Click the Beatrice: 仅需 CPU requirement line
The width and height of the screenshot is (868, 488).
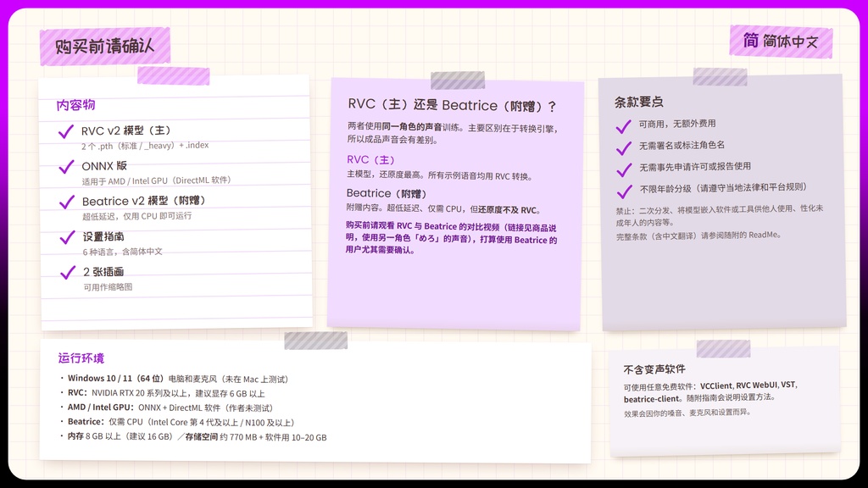(178, 422)
